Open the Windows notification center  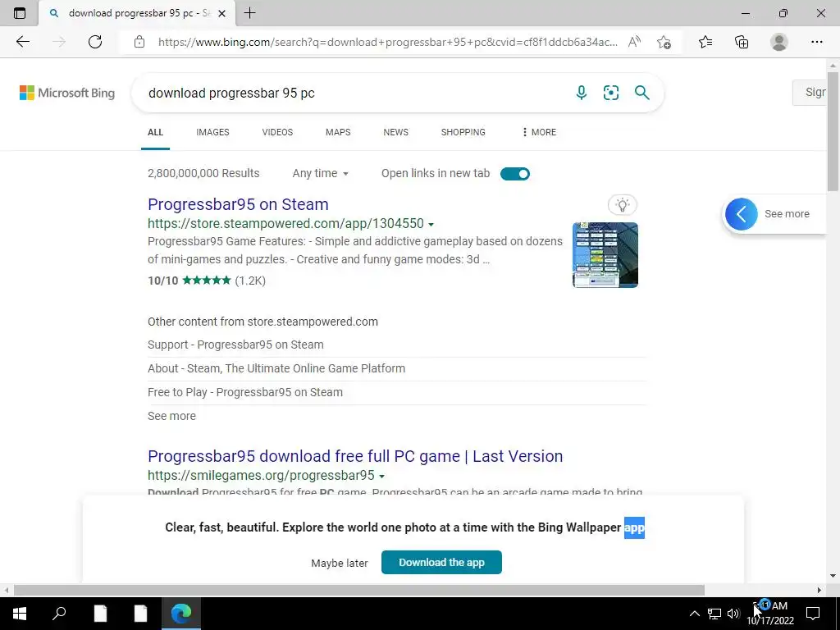click(813, 614)
